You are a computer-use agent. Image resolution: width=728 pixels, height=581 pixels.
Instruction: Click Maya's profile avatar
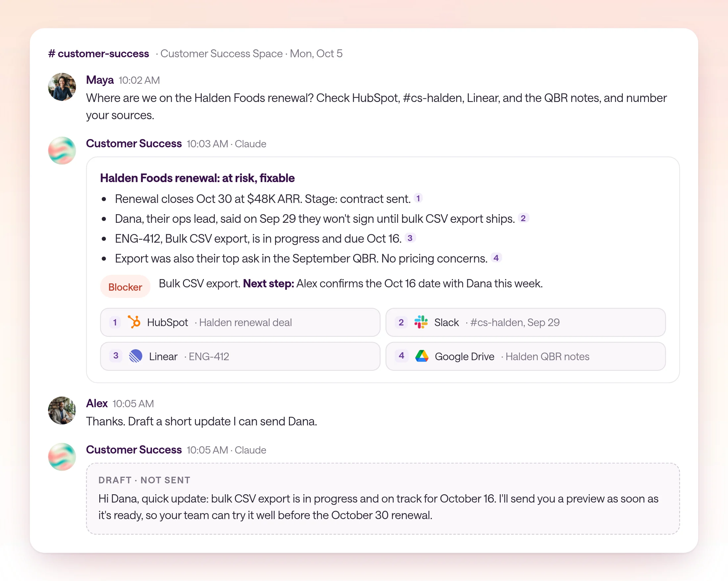coord(62,87)
